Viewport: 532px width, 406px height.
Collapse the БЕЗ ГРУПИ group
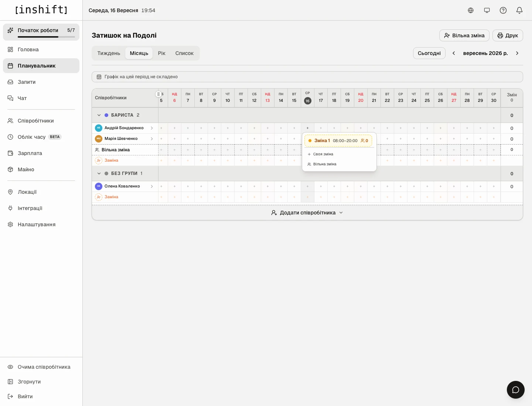point(99,173)
